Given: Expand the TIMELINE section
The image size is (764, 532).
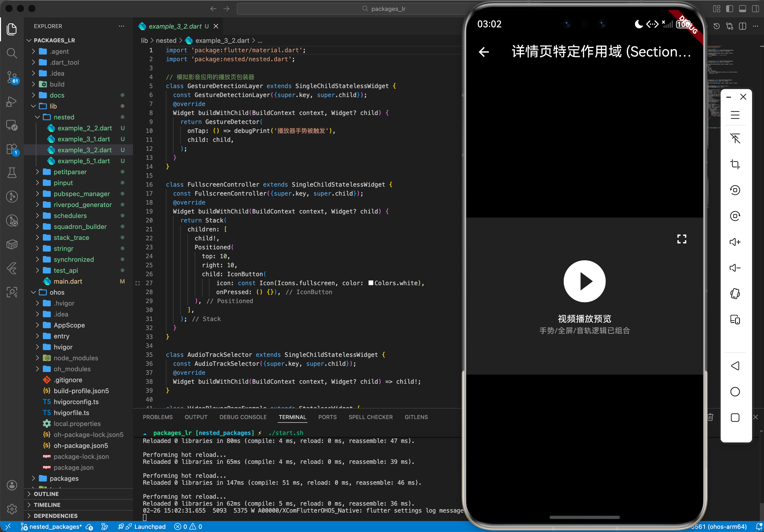Looking at the screenshot, I should [x=78, y=505].
